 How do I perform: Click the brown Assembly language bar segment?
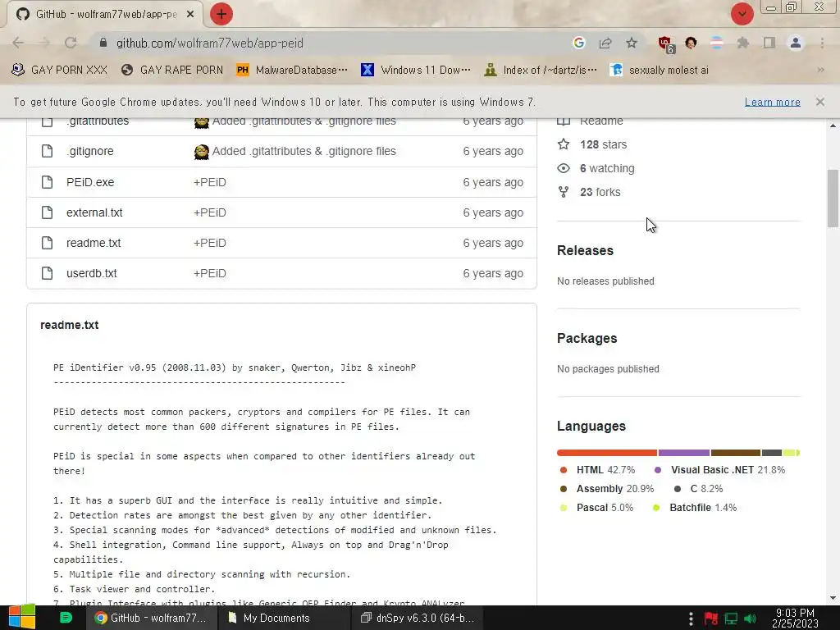coord(736,453)
